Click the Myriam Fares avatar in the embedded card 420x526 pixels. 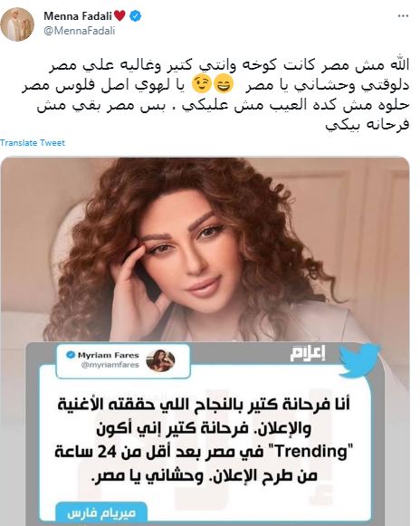point(160,360)
